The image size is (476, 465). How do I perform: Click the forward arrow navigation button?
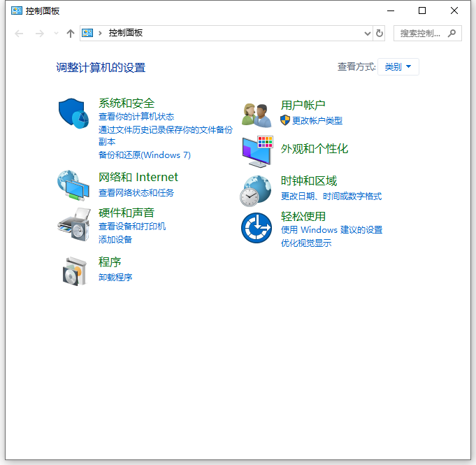pos(39,33)
